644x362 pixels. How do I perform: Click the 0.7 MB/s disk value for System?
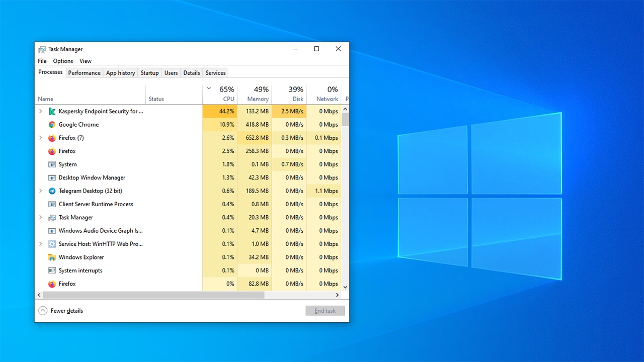click(x=292, y=164)
